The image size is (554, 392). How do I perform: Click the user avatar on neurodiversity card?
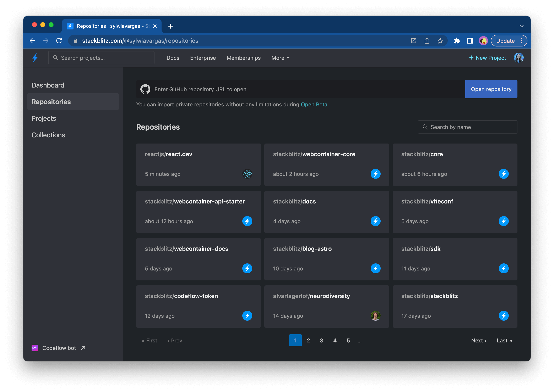click(x=375, y=315)
